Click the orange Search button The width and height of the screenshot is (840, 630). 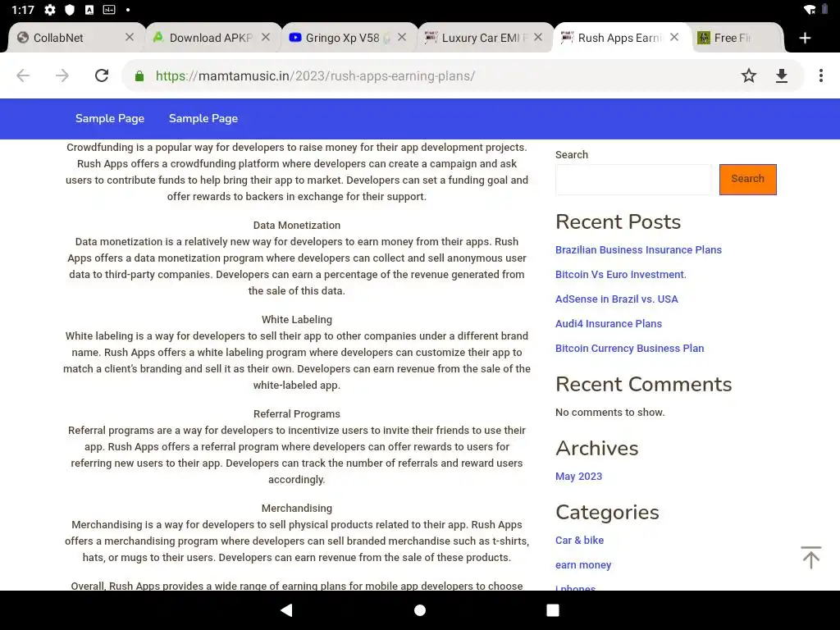[747, 180]
